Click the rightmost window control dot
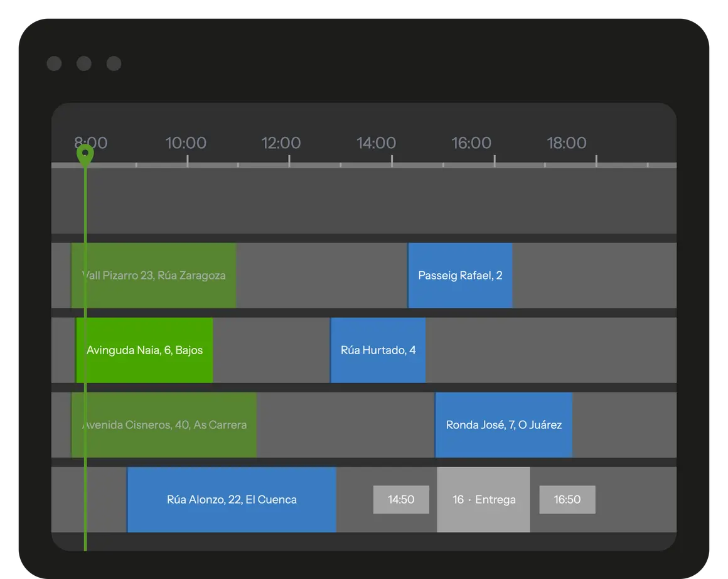The image size is (728, 579). 114,63
